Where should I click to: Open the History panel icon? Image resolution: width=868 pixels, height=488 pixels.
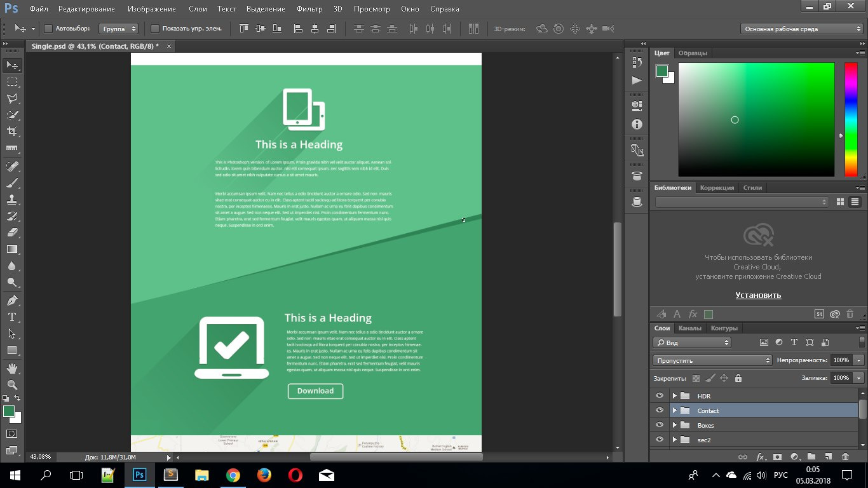(x=637, y=62)
